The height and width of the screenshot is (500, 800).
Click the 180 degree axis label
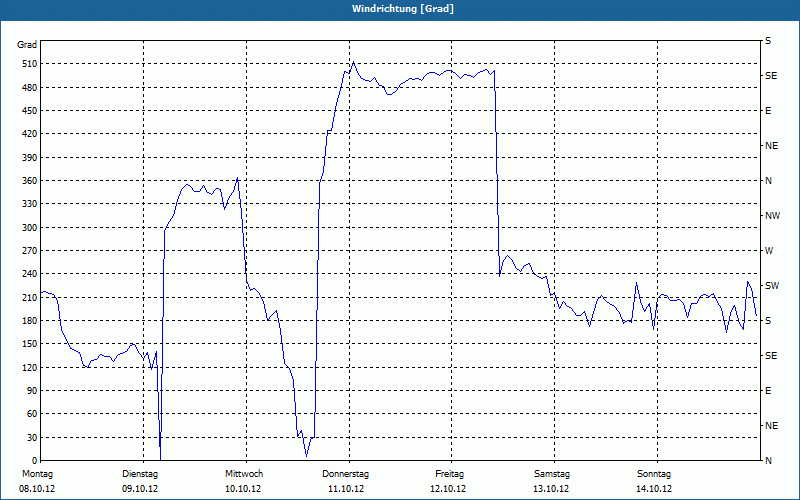click(x=29, y=321)
